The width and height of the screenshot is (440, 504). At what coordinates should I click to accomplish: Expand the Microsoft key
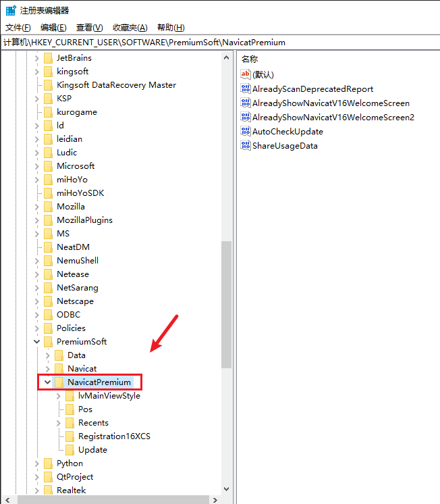36,166
